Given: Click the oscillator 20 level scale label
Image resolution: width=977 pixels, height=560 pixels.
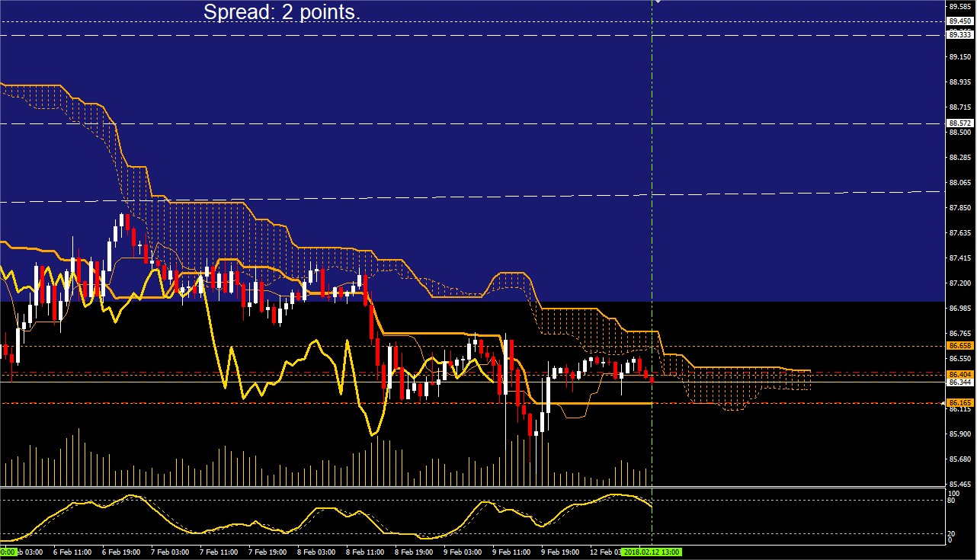Looking at the screenshot, I should coord(952,533).
